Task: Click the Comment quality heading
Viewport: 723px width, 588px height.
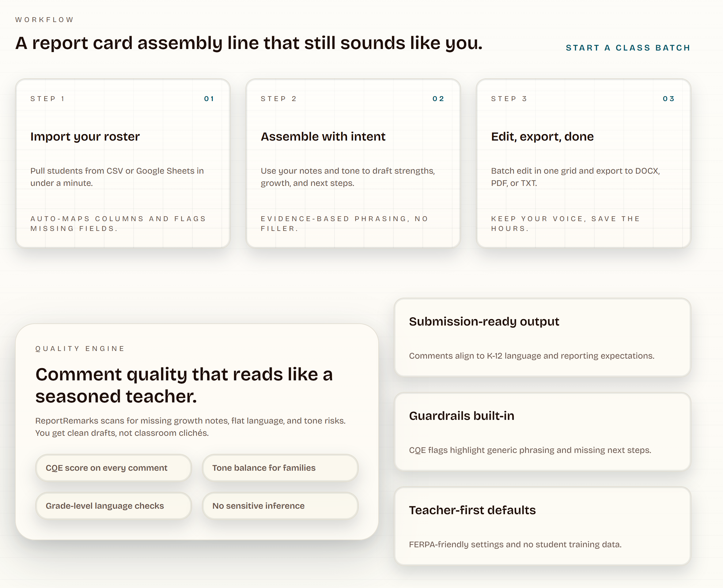Action: [x=184, y=385]
